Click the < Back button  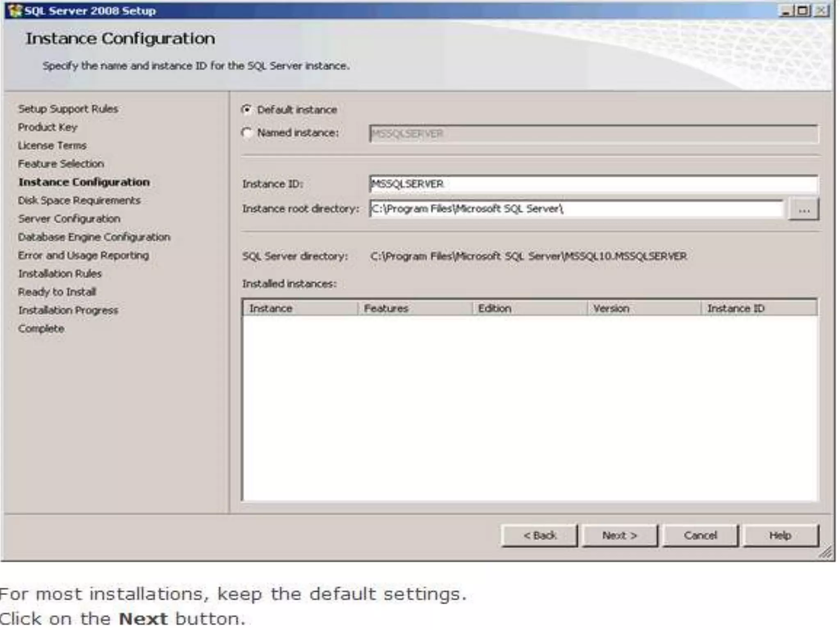[539, 535]
